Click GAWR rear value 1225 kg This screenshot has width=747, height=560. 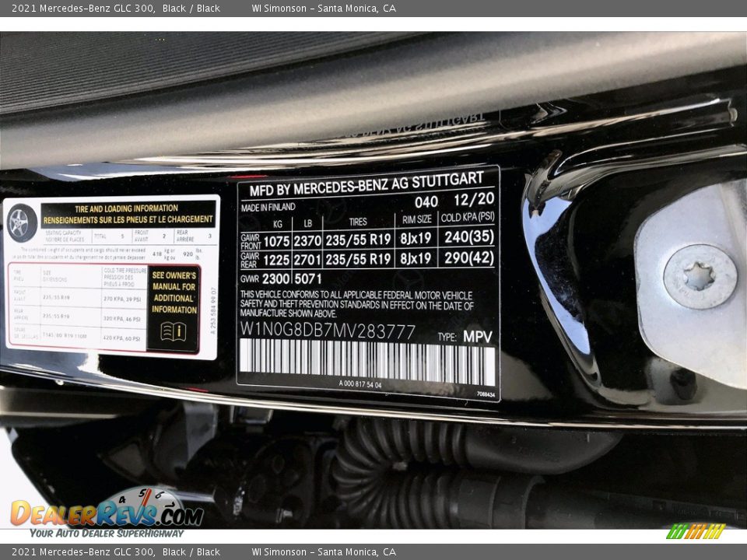tap(276, 260)
